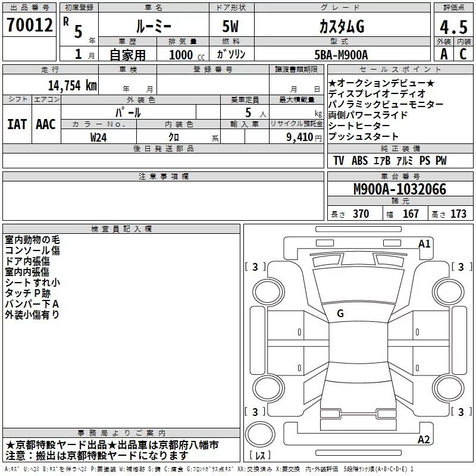The width and height of the screenshot is (476, 476).
Task: Click the front-left wheel in diagram
Action: [x=268, y=292]
